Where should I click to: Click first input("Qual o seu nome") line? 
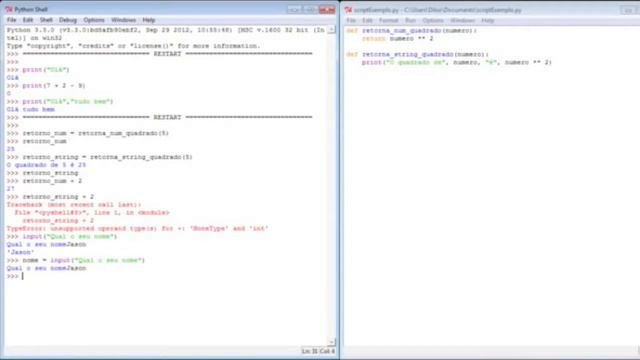(x=62, y=236)
